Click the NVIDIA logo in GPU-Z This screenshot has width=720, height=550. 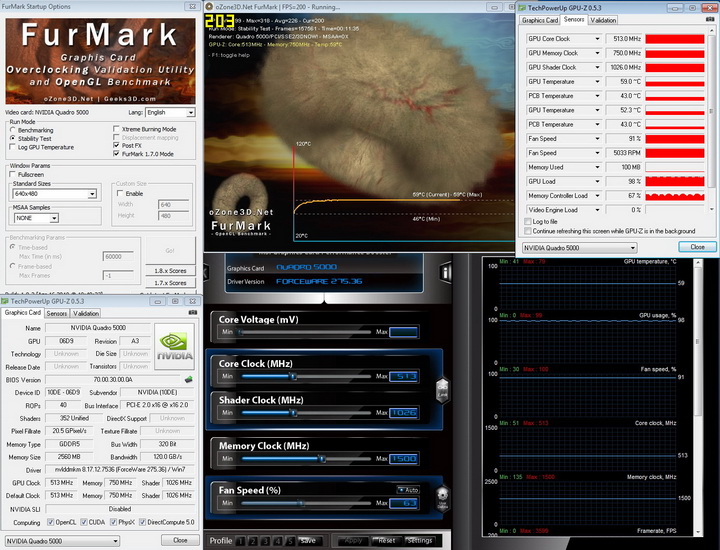pyautogui.click(x=174, y=347)
